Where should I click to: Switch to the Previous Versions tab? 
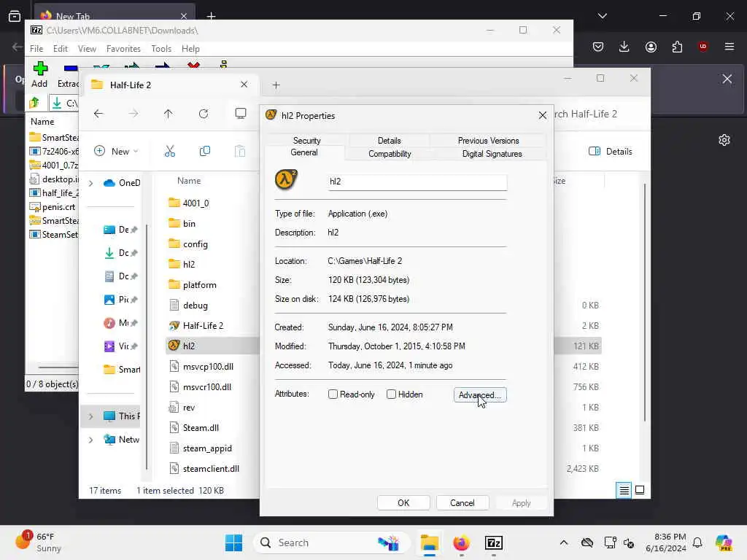coord(488,141)
